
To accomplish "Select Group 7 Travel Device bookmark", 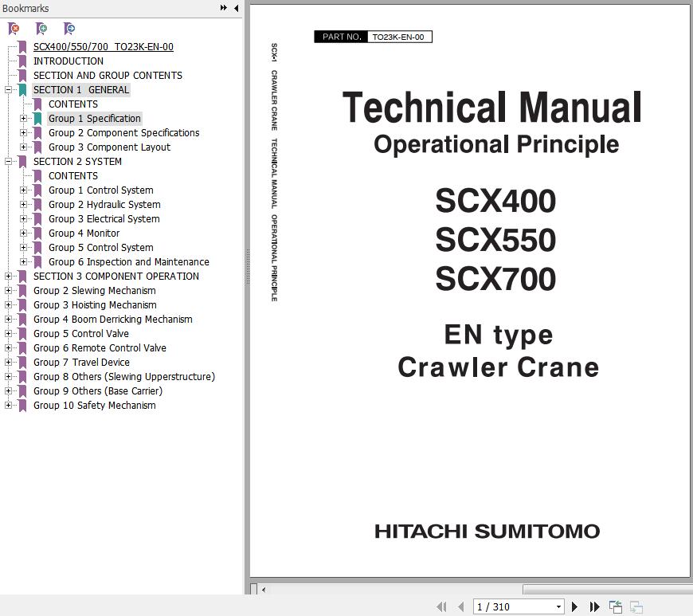I will 81,363.
